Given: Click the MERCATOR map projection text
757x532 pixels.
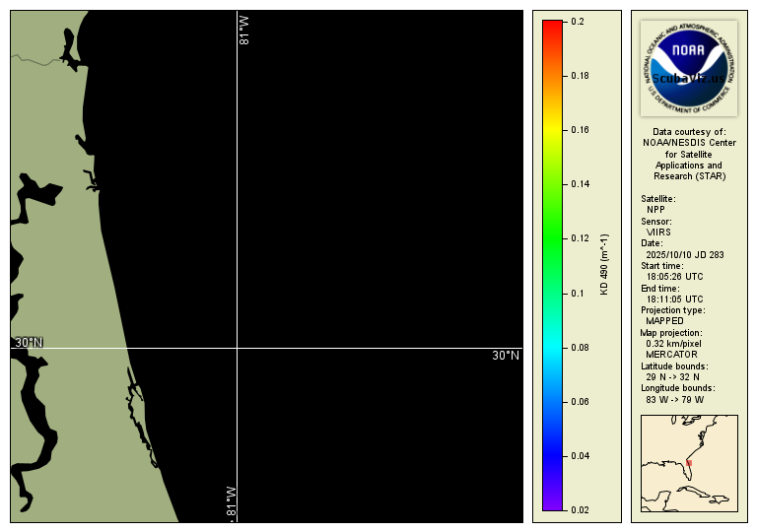Looking at the screenshot, I should (x=670, y=354).
